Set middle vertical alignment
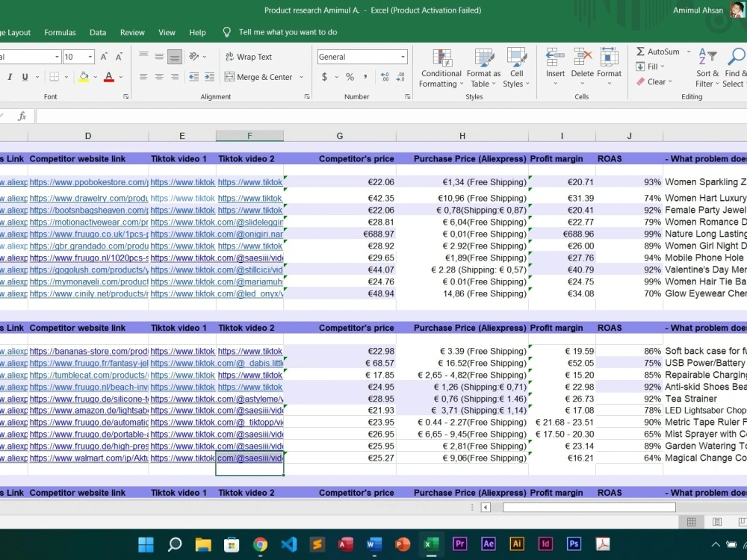This screenshot has width=747, height=560. pyautogui.click(x=159, y=57)
